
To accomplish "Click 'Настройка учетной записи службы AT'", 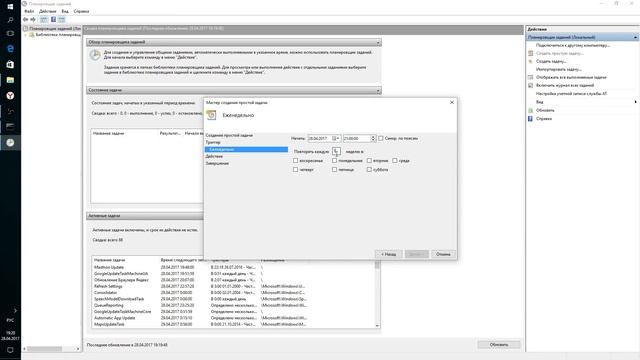I will coord(571,93).
